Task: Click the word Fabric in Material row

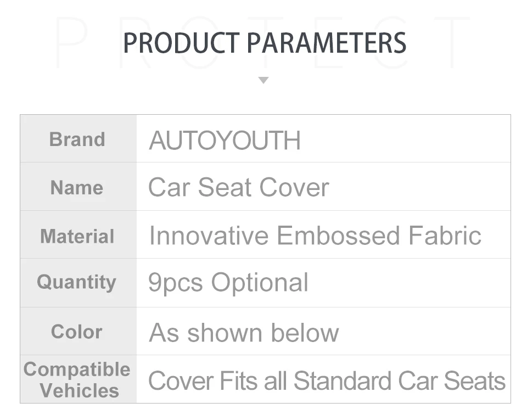Action: [445, 236]
